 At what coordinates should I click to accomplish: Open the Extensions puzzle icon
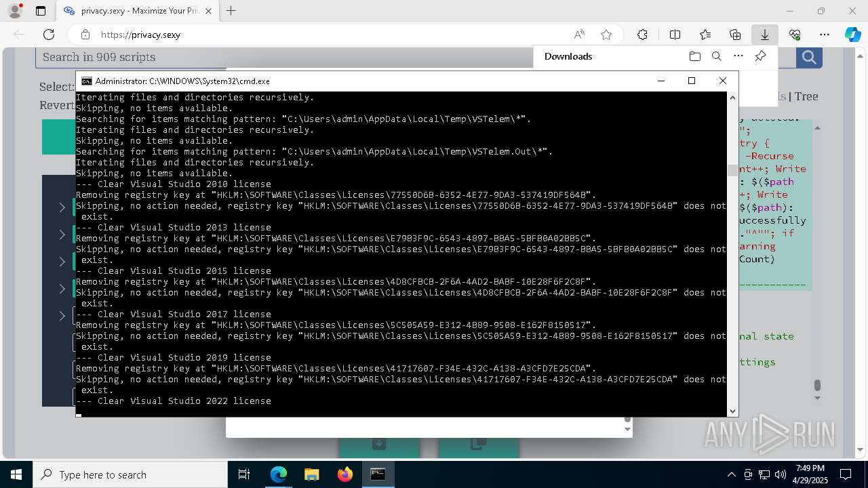click(642, 35)
